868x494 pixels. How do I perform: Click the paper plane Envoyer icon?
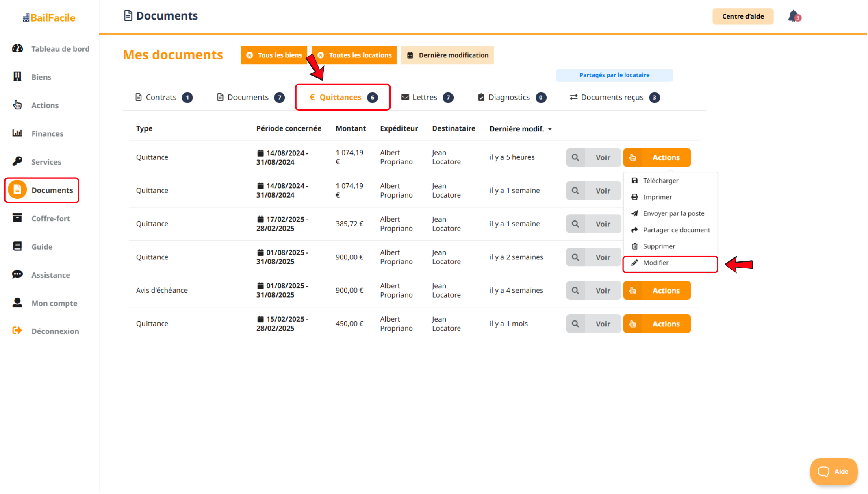(635, 213)
